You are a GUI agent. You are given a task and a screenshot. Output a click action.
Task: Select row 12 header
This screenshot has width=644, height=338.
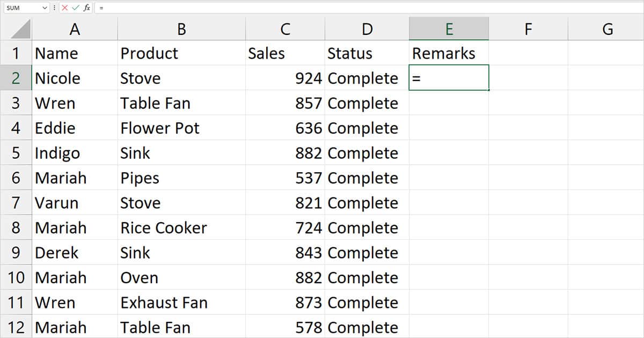coord(16,327)
